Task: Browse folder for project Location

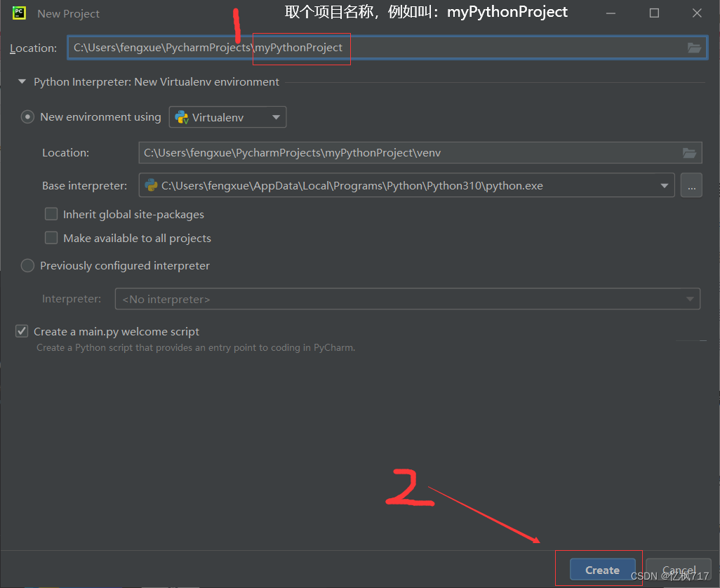Action: click(x=694, y=48)
